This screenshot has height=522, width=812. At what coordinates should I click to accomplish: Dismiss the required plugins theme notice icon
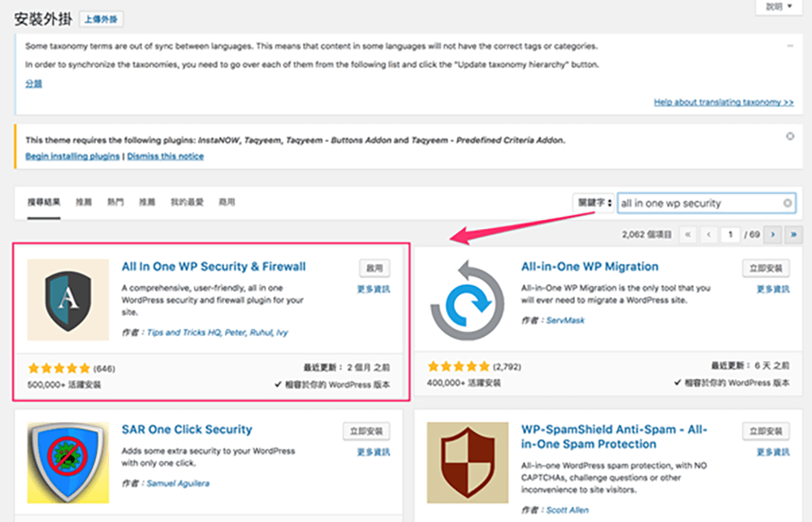point(790,136)
